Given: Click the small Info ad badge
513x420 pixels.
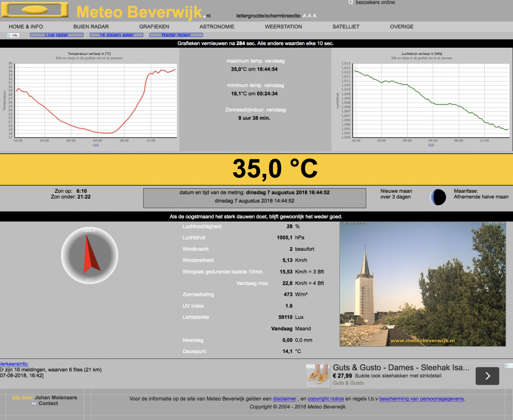Looking at the screenshot, I should click(x=13, y=35).
